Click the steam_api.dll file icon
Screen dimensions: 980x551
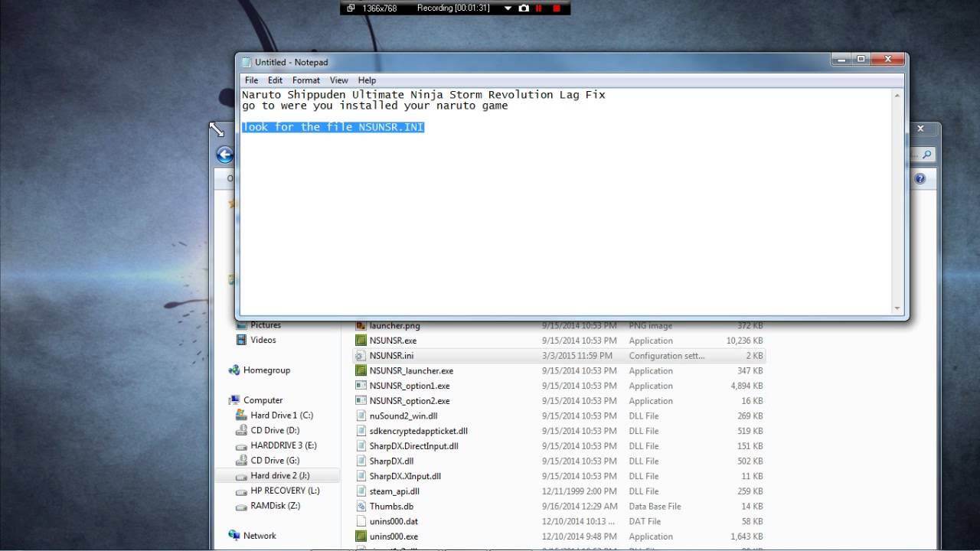[x=361, y=491]
